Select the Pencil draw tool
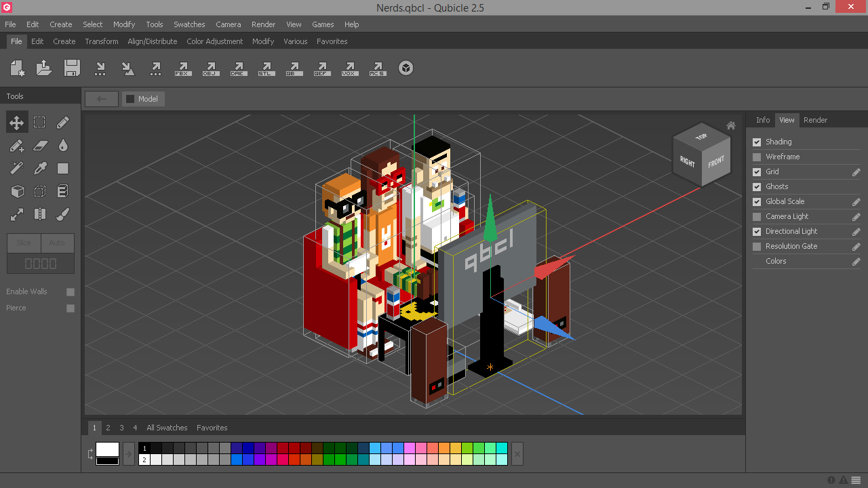The width and height of the screenshot is (868, 488). coord(63,123)
